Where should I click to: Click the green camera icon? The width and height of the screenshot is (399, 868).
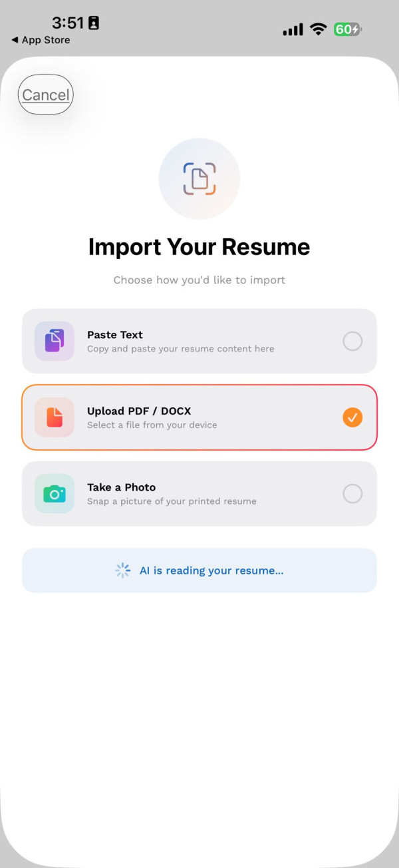tap(55, 494)
